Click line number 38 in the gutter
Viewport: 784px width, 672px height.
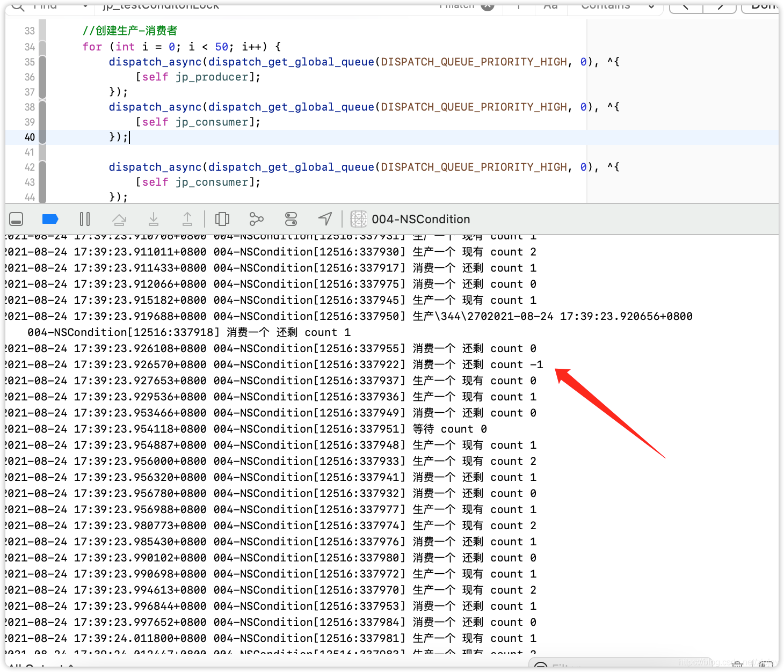(x=30, y=107)
